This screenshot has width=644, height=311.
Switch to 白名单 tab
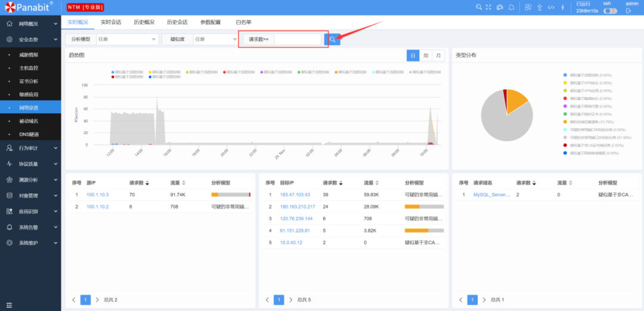click(x=243, y=22)
